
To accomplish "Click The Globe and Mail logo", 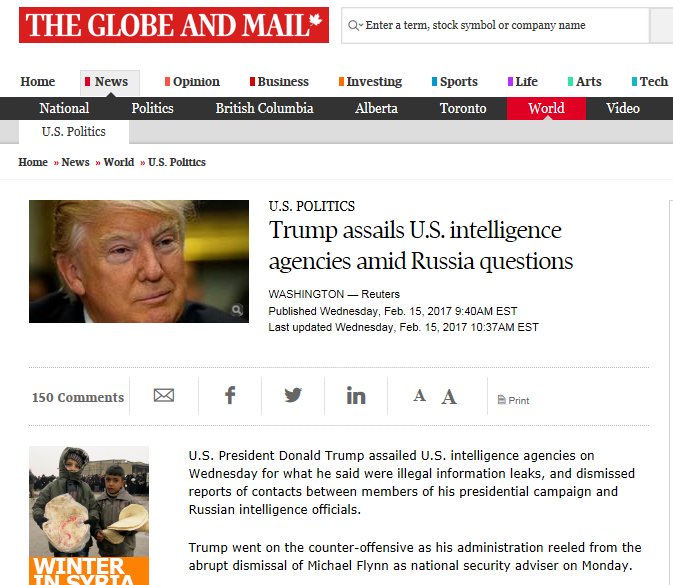I will pyautogui.click(x=174, y=25).
